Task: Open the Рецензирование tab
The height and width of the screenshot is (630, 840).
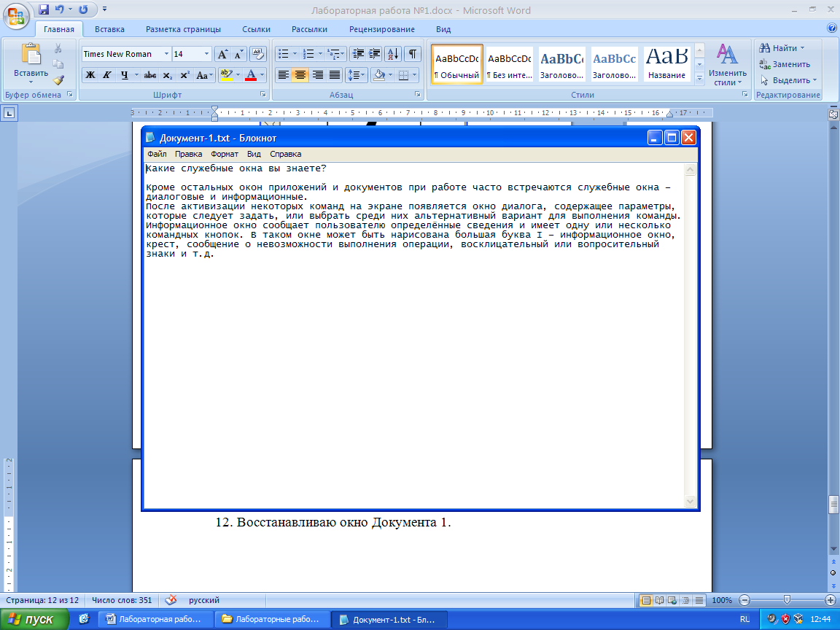Action: (382, 29)
